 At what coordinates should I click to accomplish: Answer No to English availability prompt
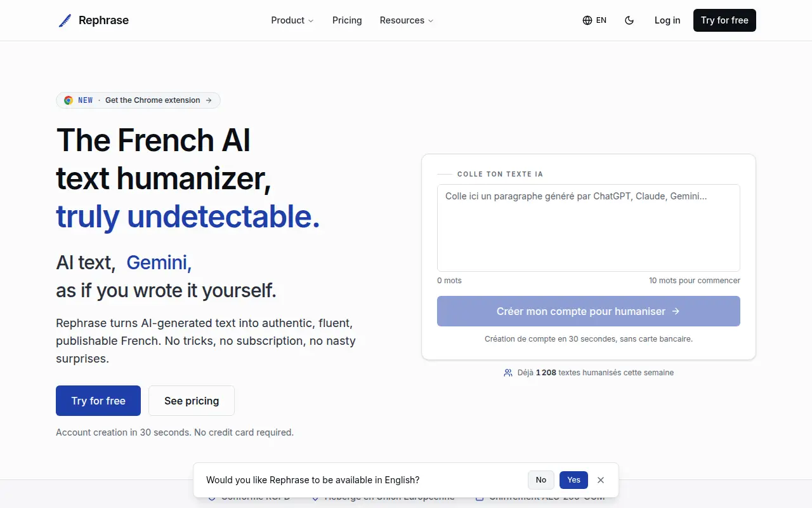click(541, 480)
